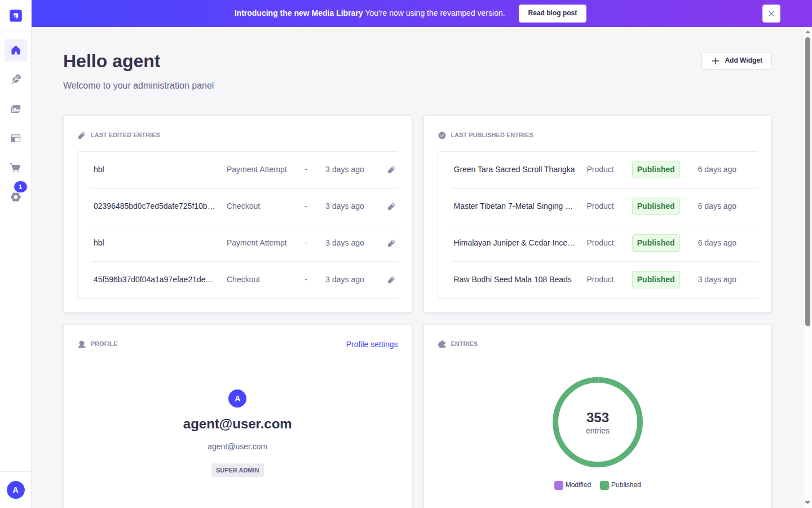Click the Last Edited Entries widget title
This screenshot has height=508, width=812.
125,135
